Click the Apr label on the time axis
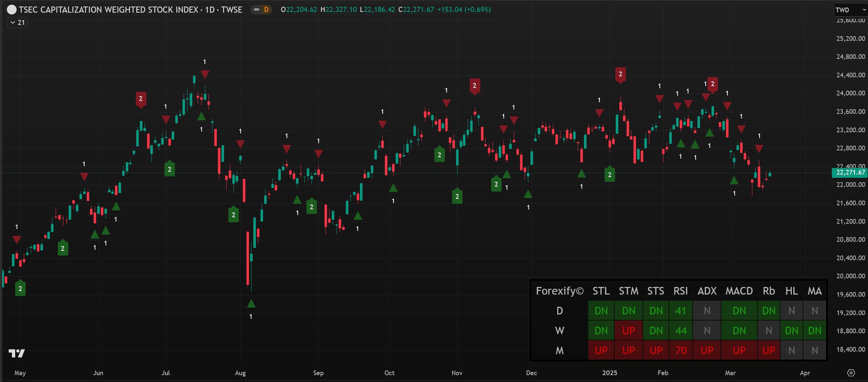The width and height of the screenshot is (868, 382). tap(805, 373)
